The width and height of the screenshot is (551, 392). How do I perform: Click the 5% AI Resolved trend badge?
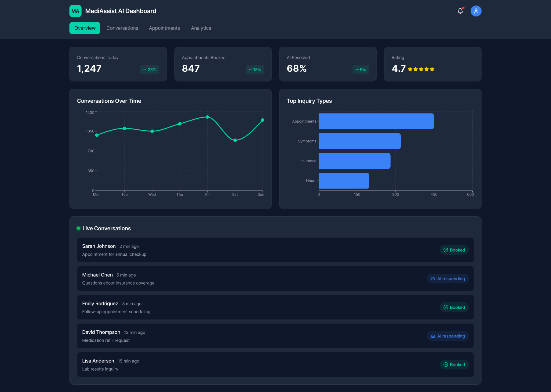pos(360,70)
